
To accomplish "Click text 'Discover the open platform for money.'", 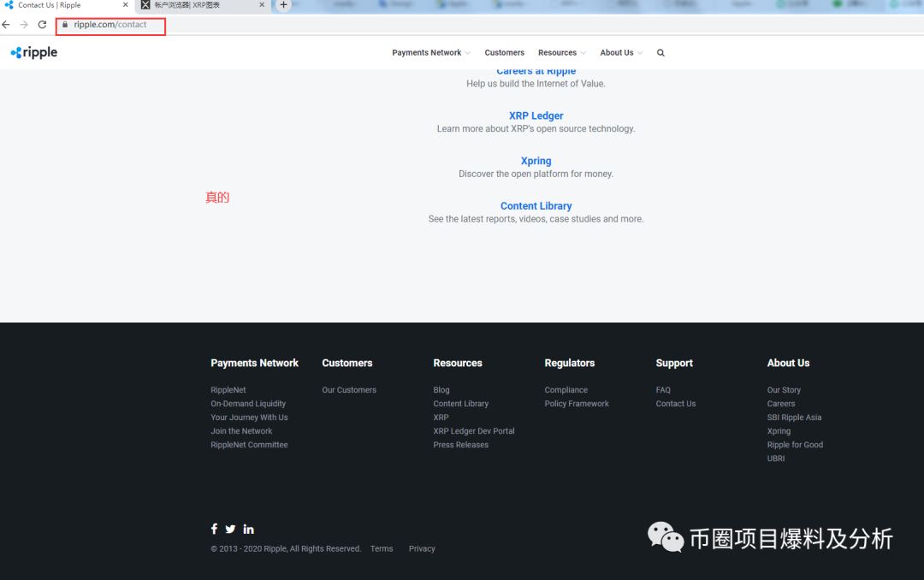I will tap(536, 174).
